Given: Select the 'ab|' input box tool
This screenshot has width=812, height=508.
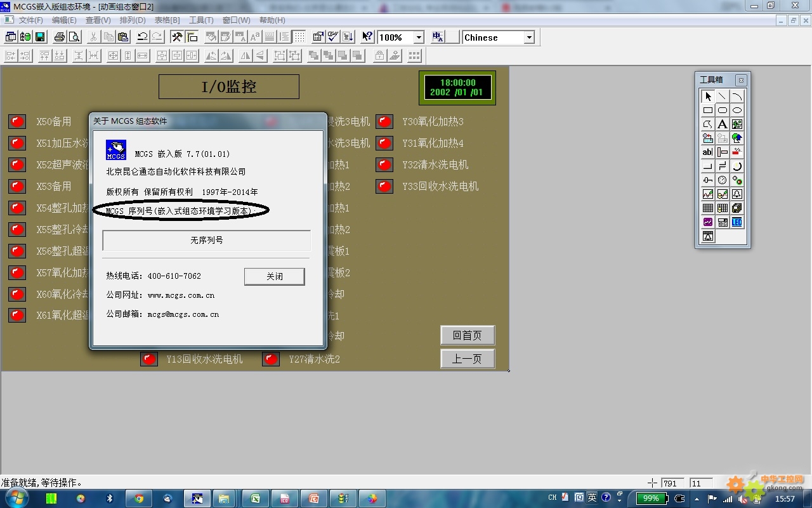Looking at the screenshot, I should (708, 152).
